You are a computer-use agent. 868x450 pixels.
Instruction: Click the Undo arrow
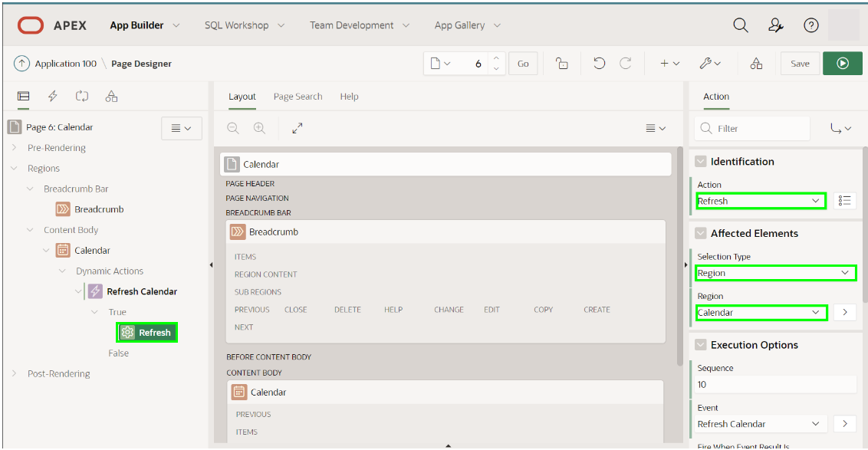click(x=599, y=64)
